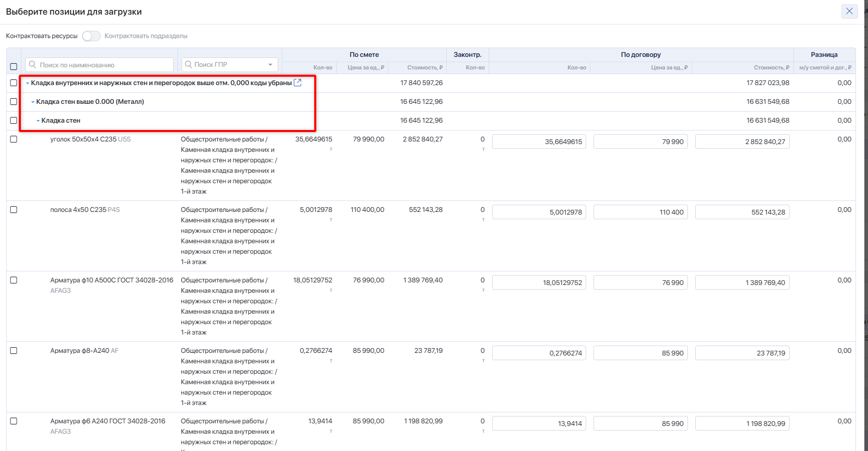Screen dimensions: 868x451
Task: Select checkbox for 'полоса 4х50 С235'
Action: point(14,210)
